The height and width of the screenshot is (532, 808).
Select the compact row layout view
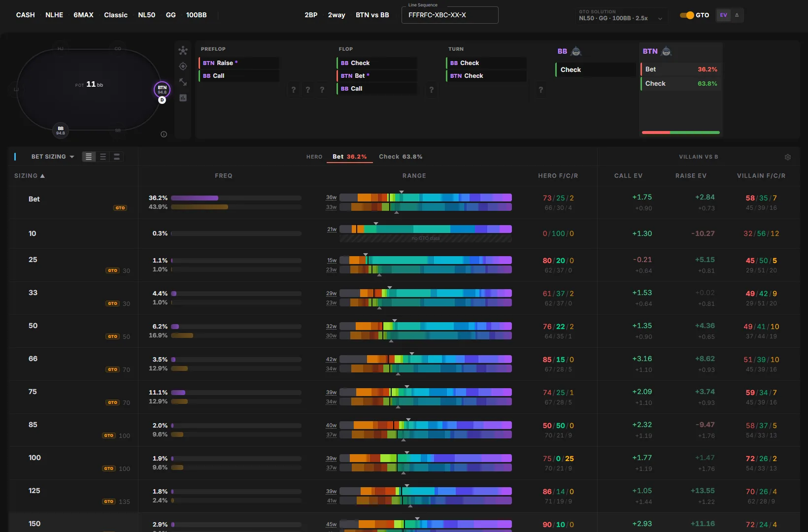click(117, 157)
